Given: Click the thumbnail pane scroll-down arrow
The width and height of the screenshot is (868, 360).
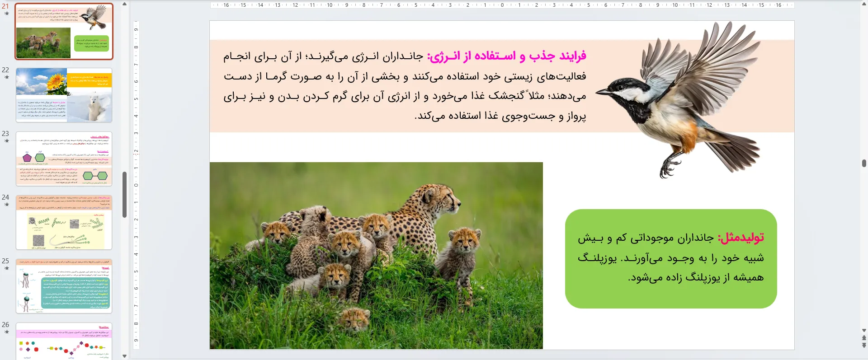Looking at the screenshot, I should point(125,356).
